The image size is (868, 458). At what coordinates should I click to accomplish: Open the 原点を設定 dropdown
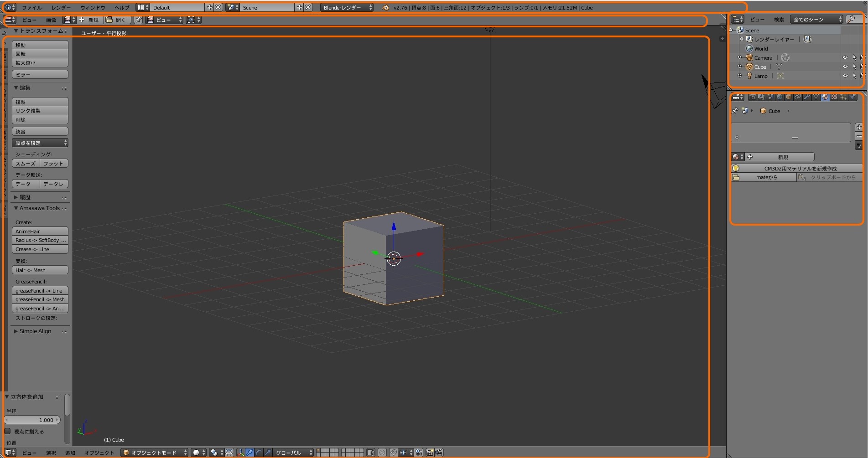(x=40, y=143)
